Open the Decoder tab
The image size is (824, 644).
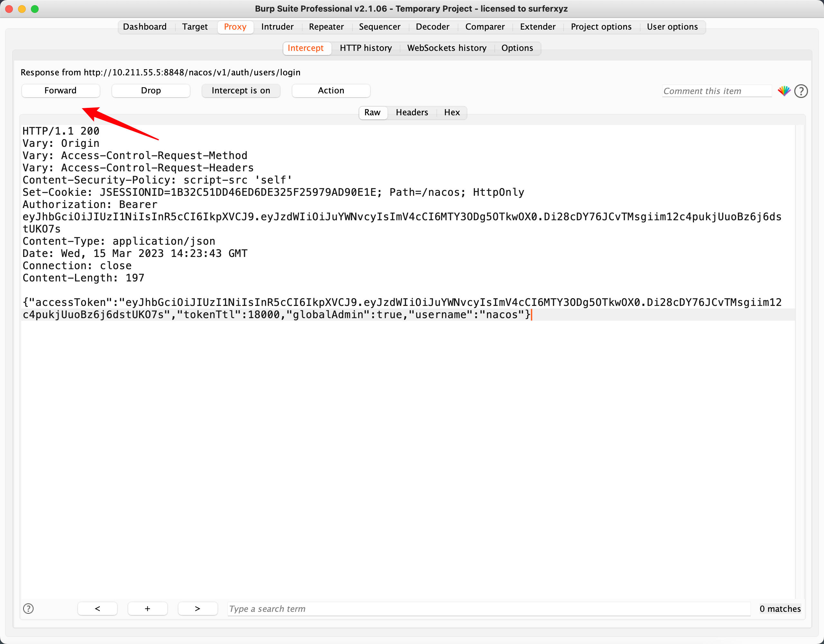click(x=432, y=27)
